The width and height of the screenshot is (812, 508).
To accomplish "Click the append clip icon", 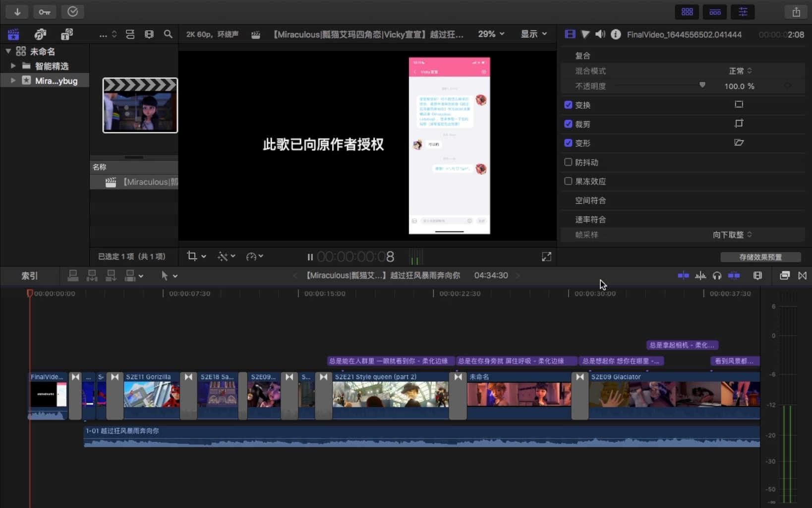I will 111,276.
